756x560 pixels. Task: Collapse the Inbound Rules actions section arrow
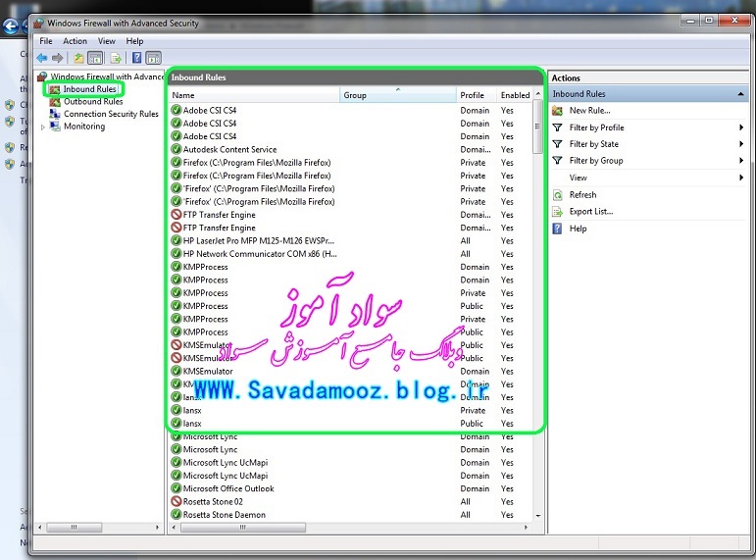coord(741,94)
